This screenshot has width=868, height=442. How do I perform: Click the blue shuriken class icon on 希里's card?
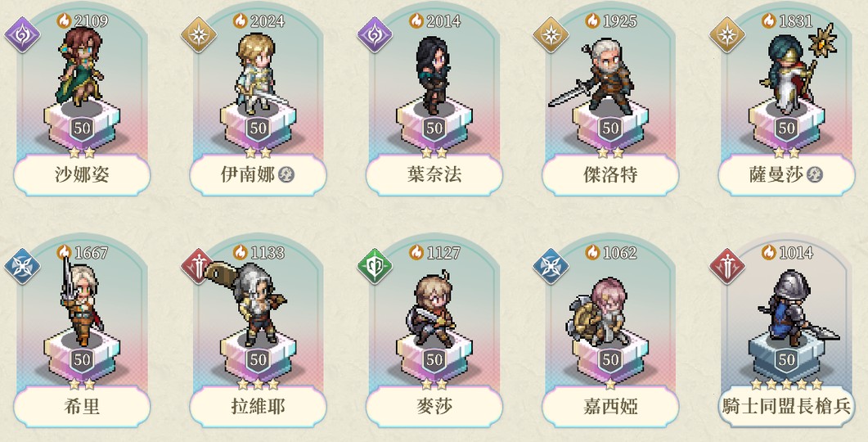22,266
